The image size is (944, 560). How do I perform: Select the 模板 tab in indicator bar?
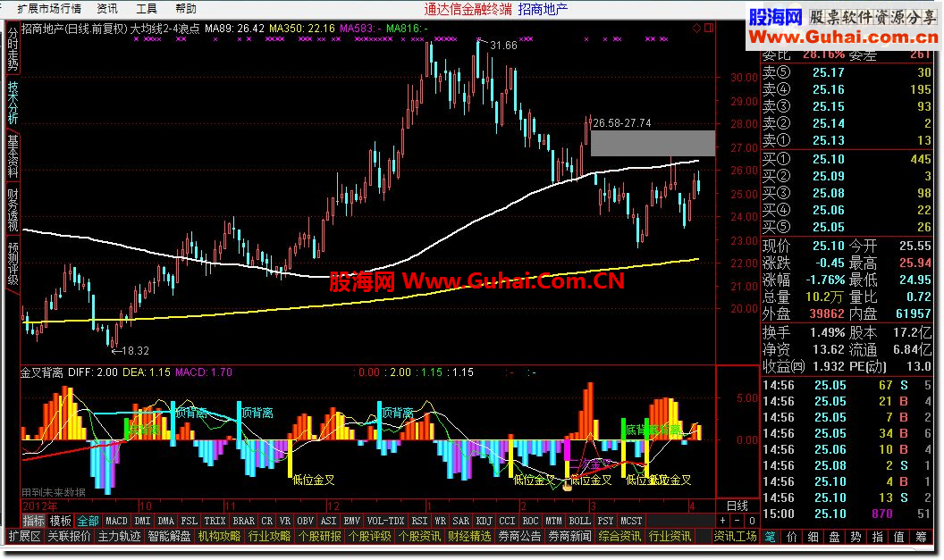(x=61, y=521)
